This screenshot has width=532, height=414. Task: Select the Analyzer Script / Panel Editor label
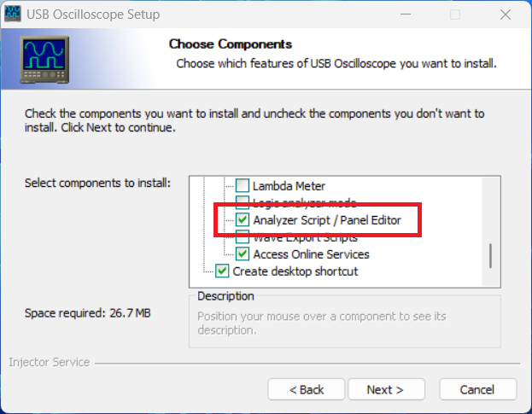click(327, 220)
